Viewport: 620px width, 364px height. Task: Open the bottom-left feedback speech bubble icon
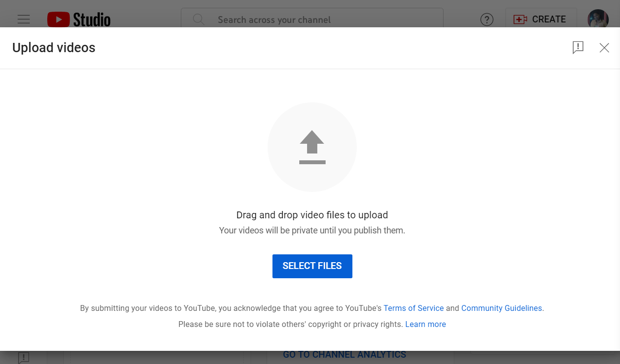[x=23, y=358]
